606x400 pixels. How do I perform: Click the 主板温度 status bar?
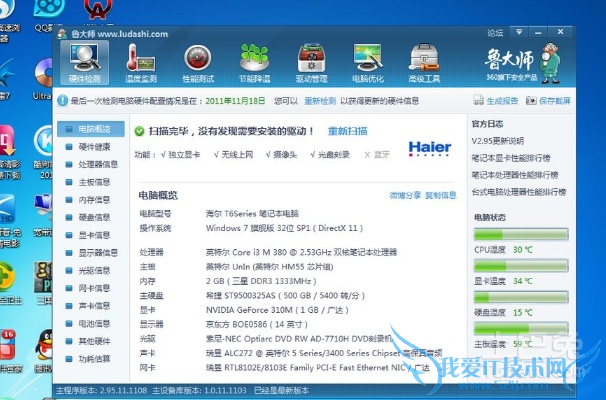(x=521, y=328)
